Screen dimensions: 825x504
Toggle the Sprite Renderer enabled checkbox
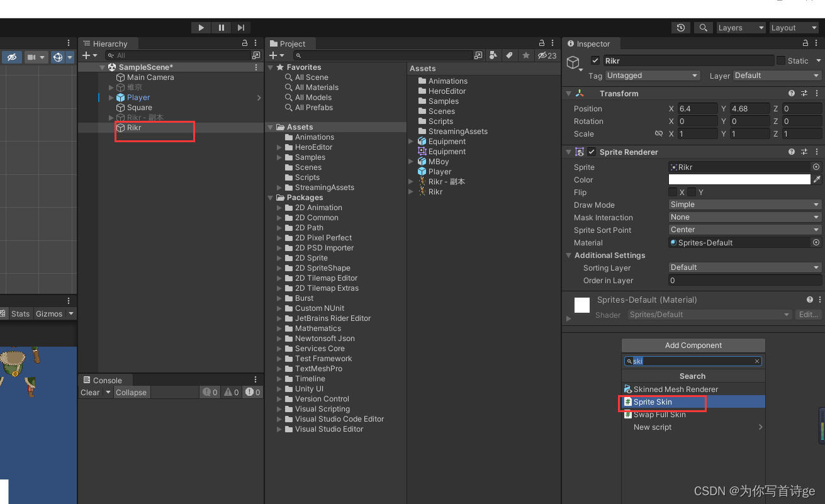coord(592,152)
